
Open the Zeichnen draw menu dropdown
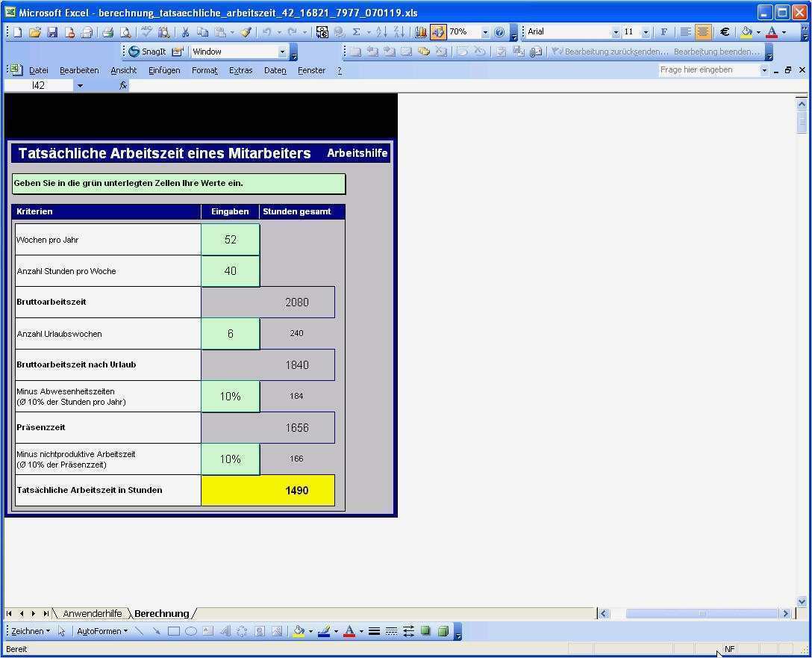(x=31, y=631)
